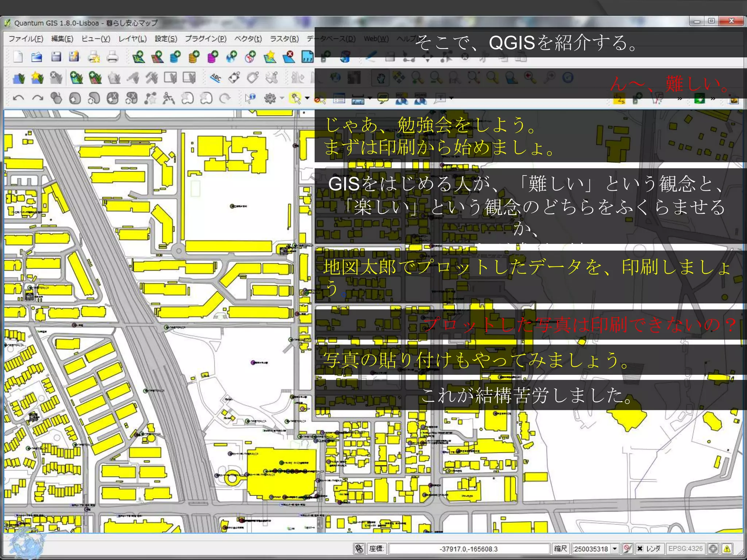
Task: Open the Composer Manager printer icon
Action: tap(112, 57)
